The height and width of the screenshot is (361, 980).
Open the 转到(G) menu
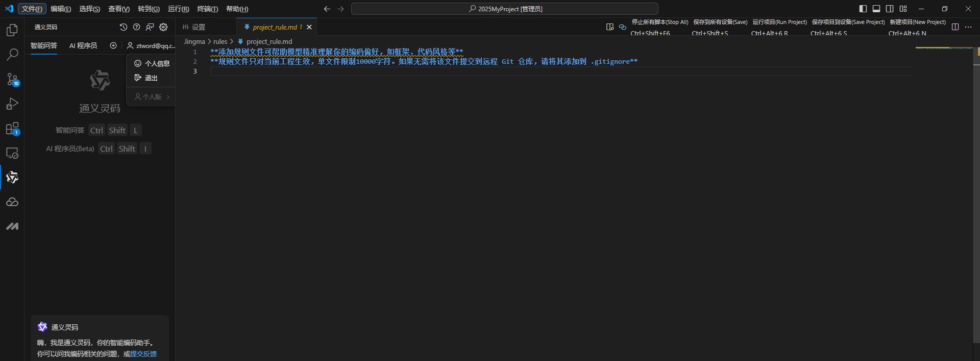coord(149,9)
